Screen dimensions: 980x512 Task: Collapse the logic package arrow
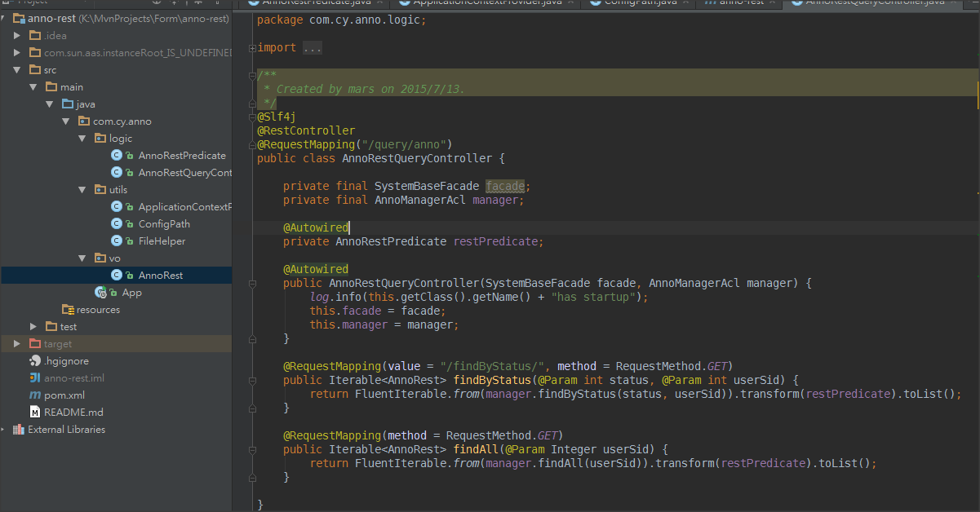pyautogui.click(x=82, y=138)
